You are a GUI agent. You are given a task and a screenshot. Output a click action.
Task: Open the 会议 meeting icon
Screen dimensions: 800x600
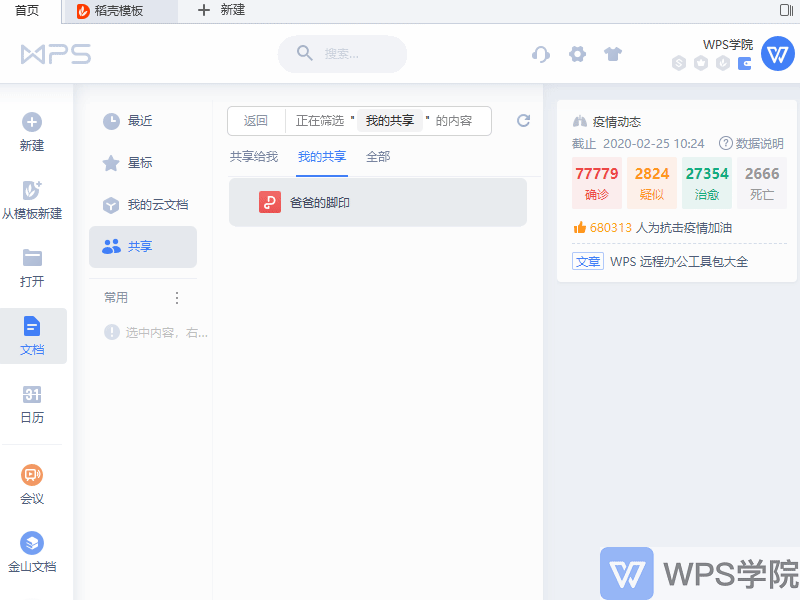point(32,475)
